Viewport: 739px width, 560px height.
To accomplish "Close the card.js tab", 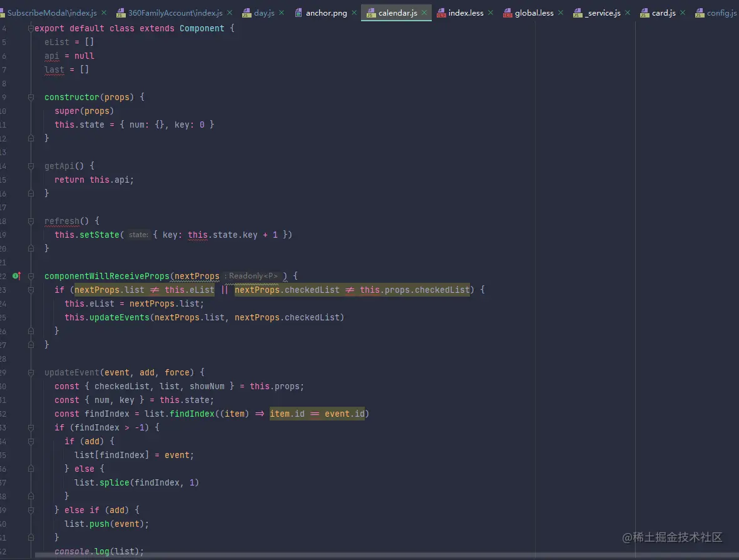I will tap(683, 13).
